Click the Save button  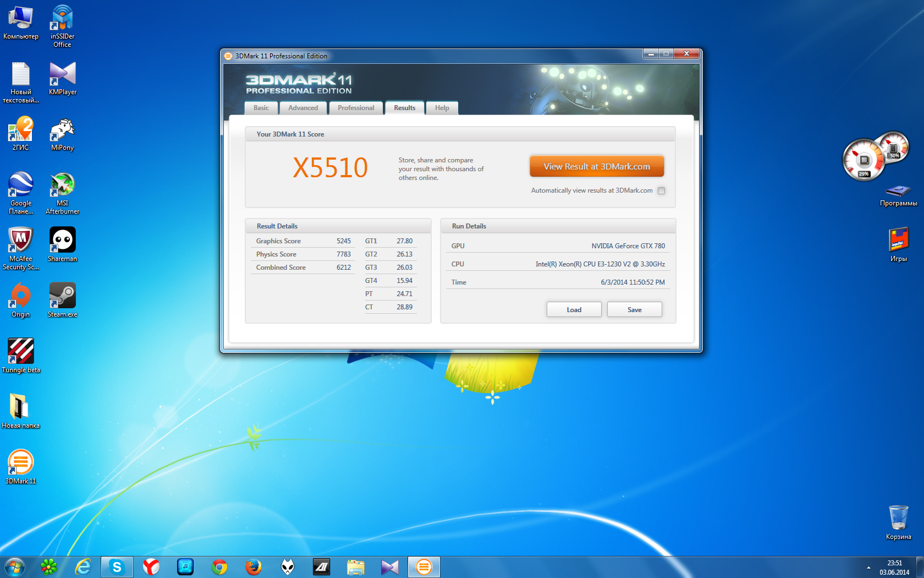tap(635, 310)
